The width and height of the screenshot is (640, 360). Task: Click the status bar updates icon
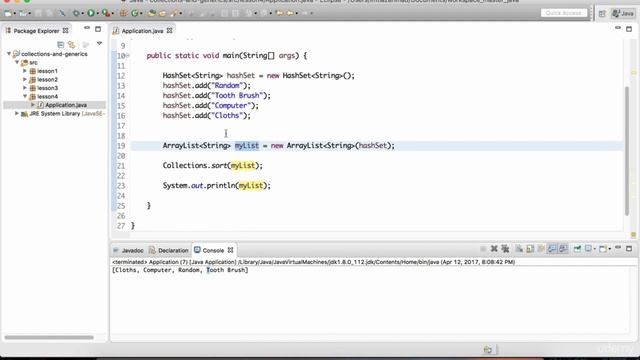pyautogui.click(x=487, y=349)
